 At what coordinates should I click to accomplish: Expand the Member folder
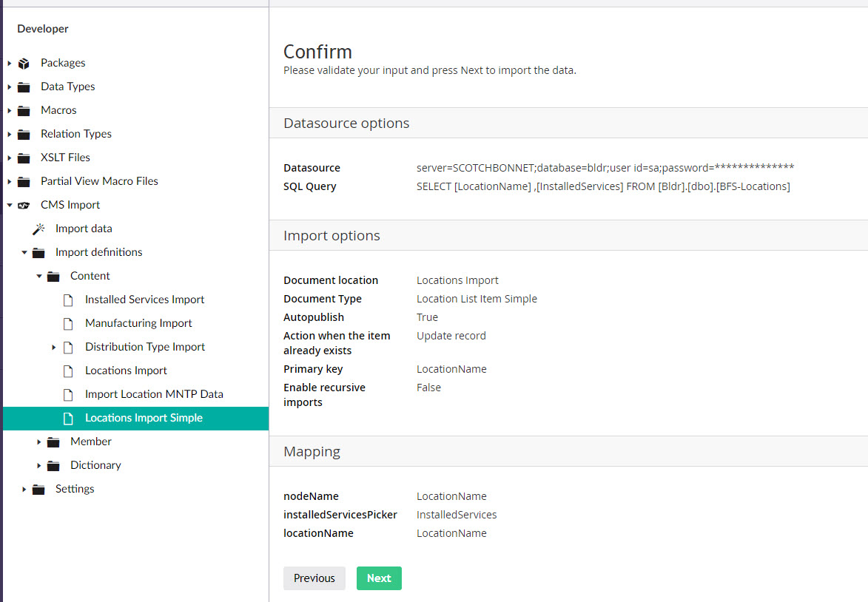coord(39,442)
